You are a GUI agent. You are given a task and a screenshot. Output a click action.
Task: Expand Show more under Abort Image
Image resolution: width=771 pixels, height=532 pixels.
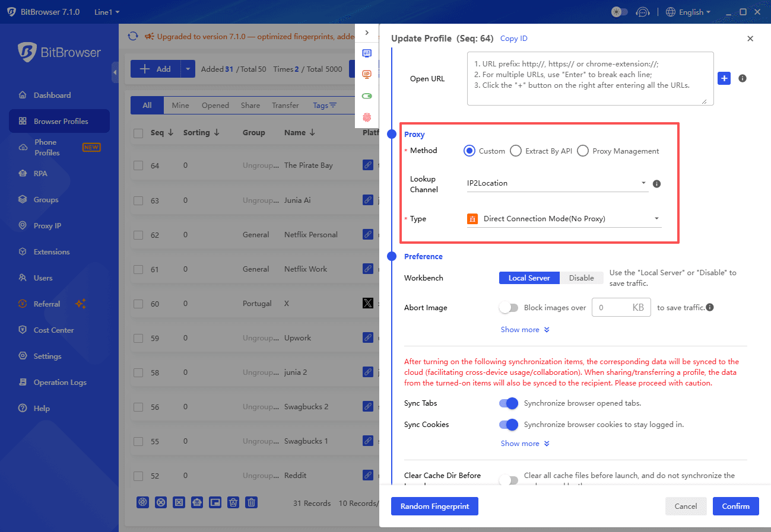[525, 330]
